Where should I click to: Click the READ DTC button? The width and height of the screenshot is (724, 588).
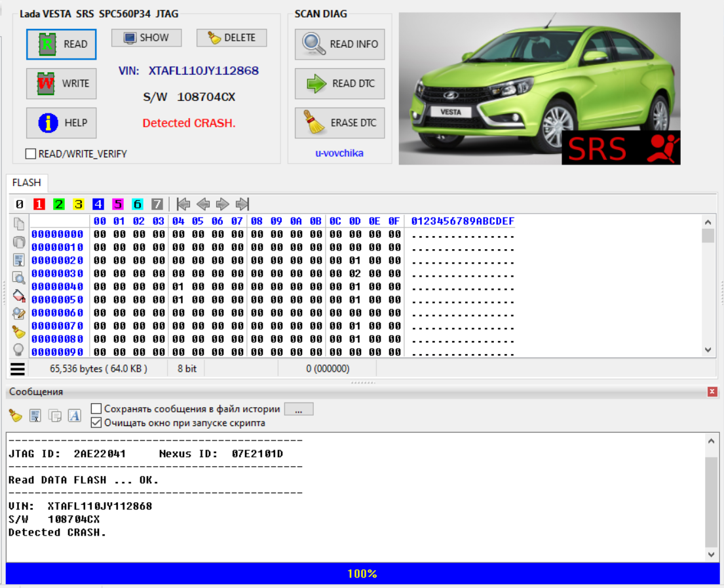[x=340, y=84]
